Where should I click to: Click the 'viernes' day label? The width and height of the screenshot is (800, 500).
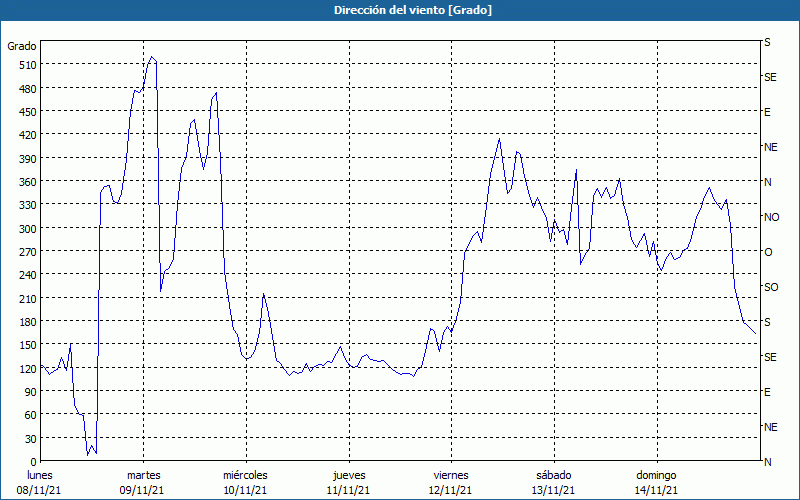coord(451,475)
